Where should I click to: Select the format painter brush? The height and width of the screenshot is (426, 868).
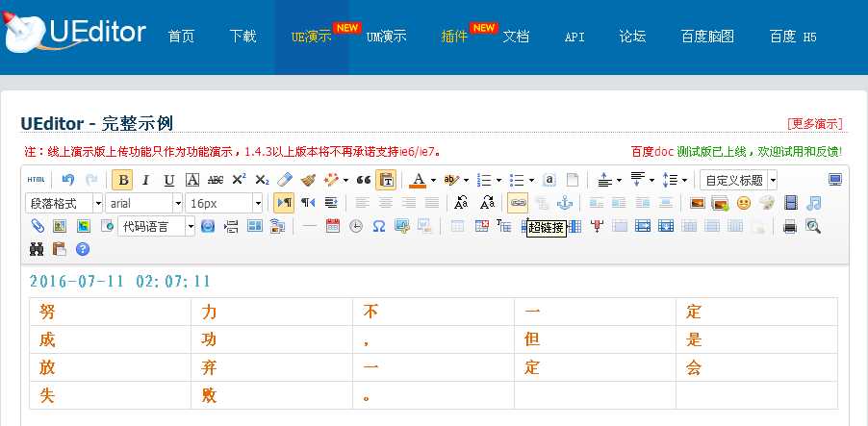pos(308,180)
